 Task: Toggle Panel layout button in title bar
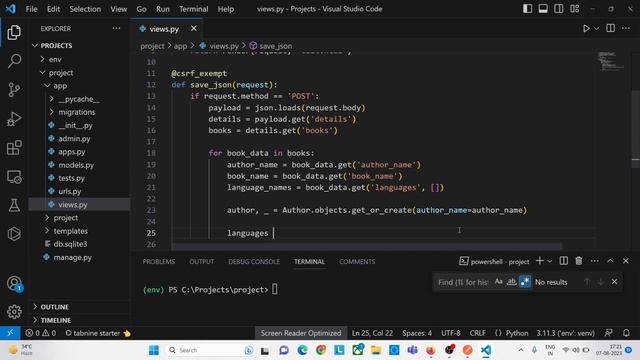[543, 9]
